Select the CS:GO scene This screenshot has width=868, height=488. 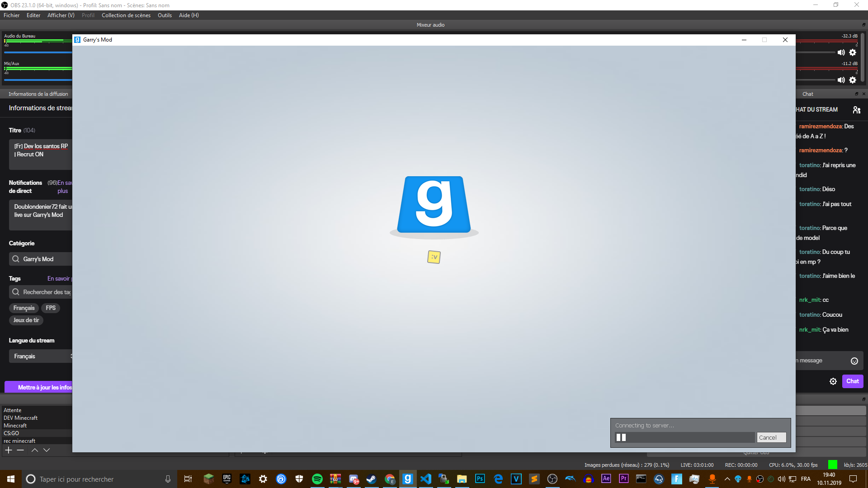click(11, 433)
